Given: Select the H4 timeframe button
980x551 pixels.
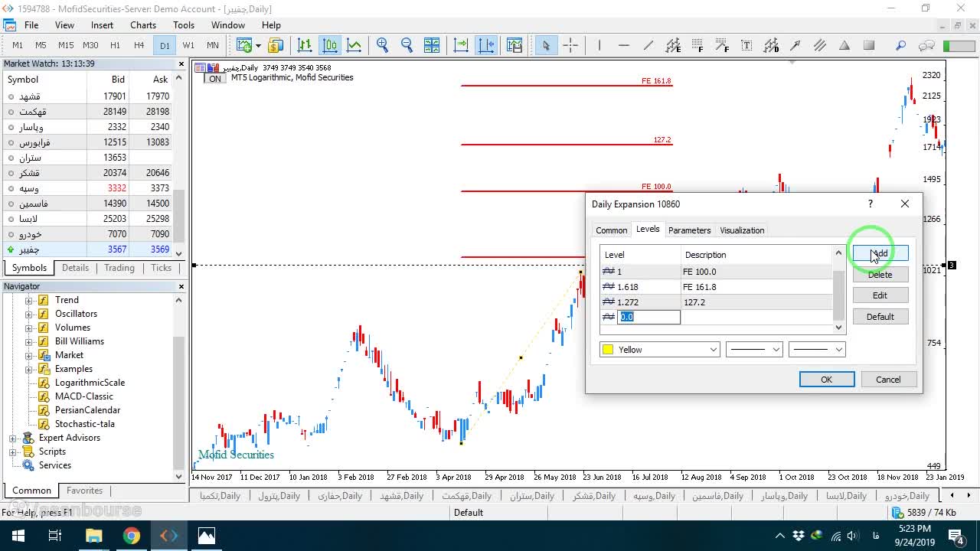Looking at the screenshot, I should (139, 45).
